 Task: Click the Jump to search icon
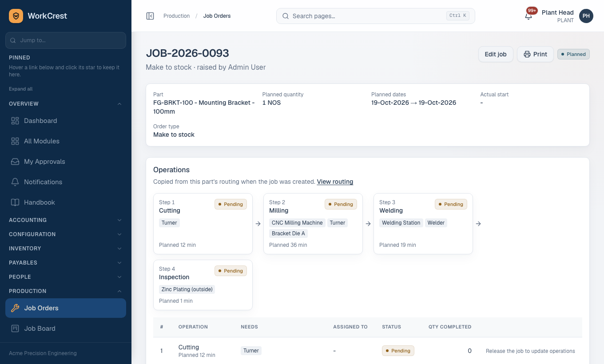point(14,40)
